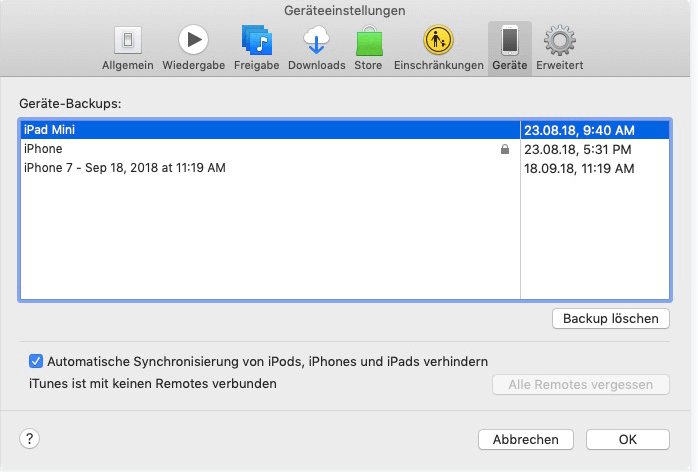Select the iPad Mini backup row
The width and height of the screenshot is (698, 472).
pos(268,130)
